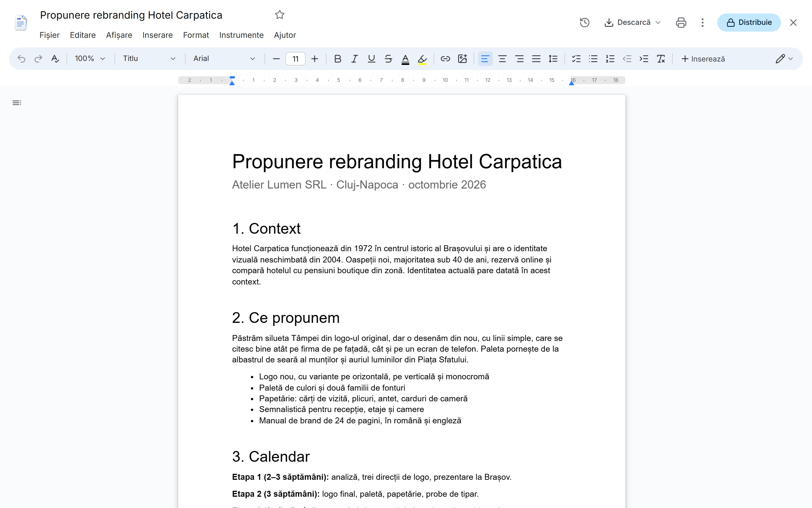Undo the last action
812x508 pixels.
[21, 59]
